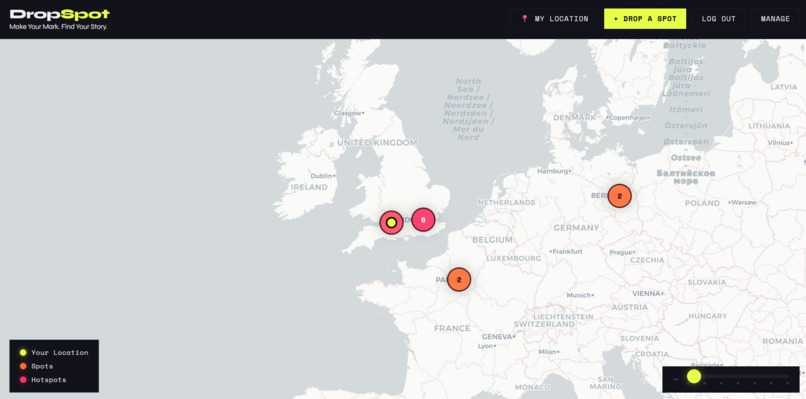Select the yellow Your Location marker
Image resolution: width=806 pixels, height=399 pixels.
(391, 223)
